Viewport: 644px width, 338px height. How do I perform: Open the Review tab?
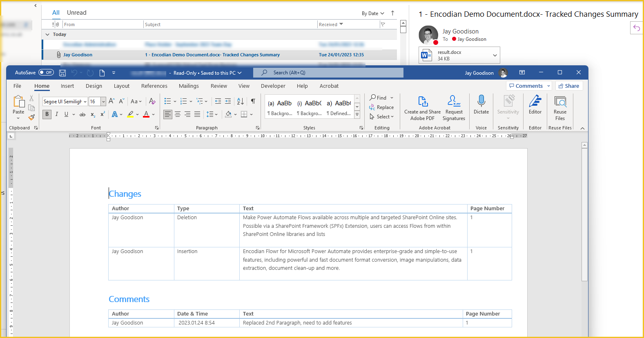(219, 86)
